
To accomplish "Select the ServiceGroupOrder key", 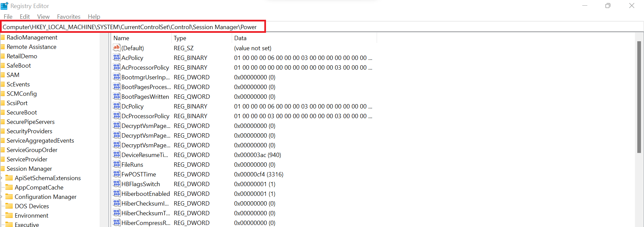I will (x=32, y=150).
